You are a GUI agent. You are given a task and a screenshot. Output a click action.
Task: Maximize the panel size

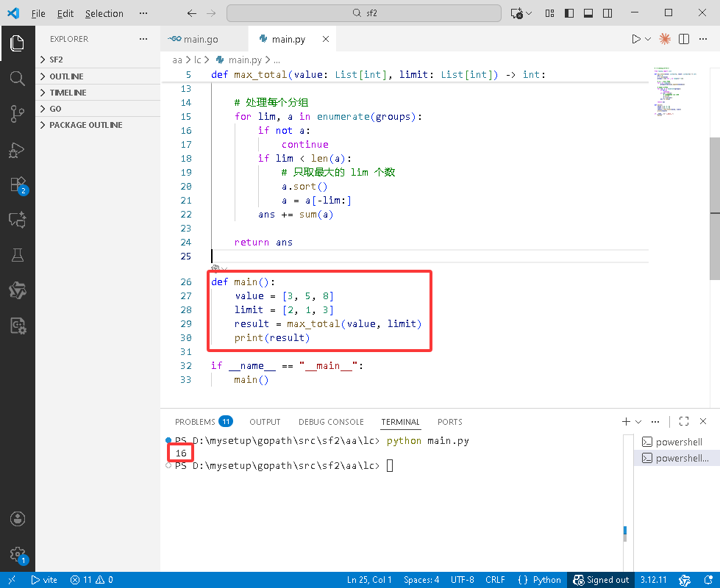pyautogui.click(x=684, y=421)
